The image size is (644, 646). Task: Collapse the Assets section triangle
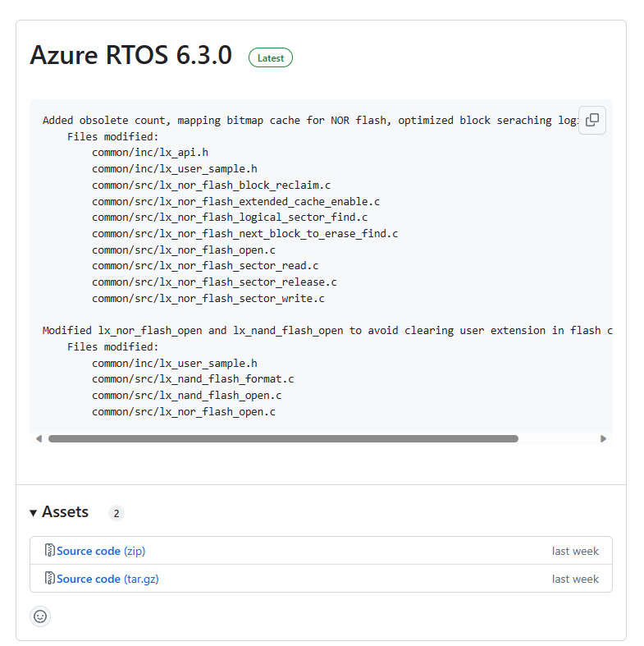34,513
